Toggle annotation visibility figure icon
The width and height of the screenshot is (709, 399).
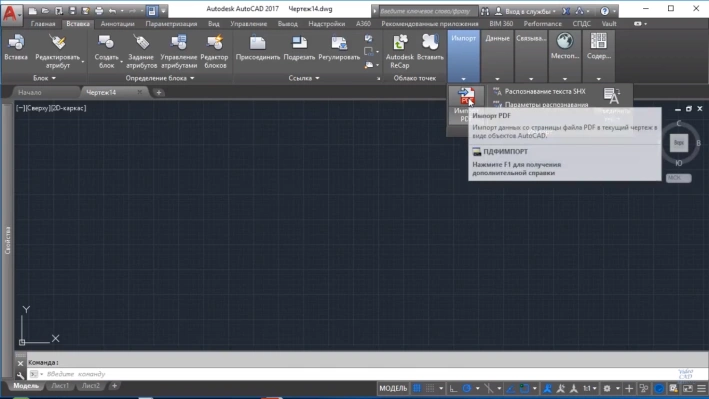coord(548,388)
